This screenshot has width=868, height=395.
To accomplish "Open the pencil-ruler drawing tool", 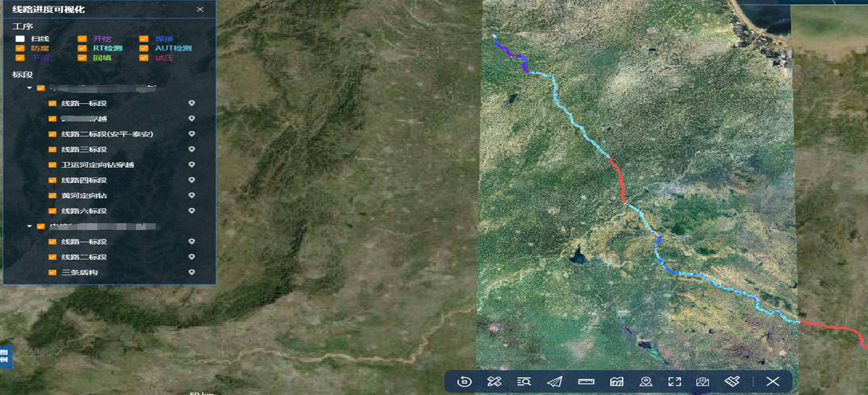I will tap(494, 382).
